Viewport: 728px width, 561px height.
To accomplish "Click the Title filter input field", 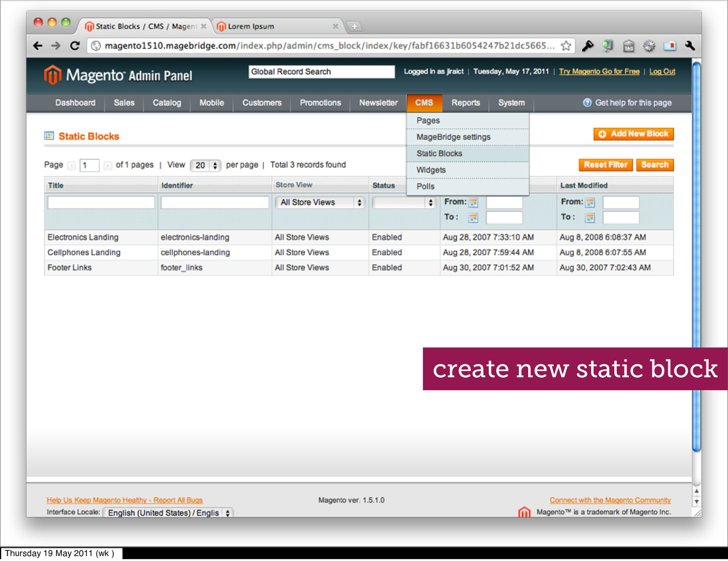I will pos(101,203).
